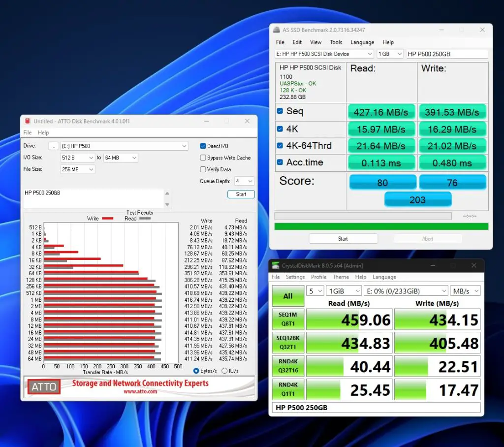Close the AS SSD Benchmark window
The height and width of the screenshot is (447, 504).
(482, 30)
